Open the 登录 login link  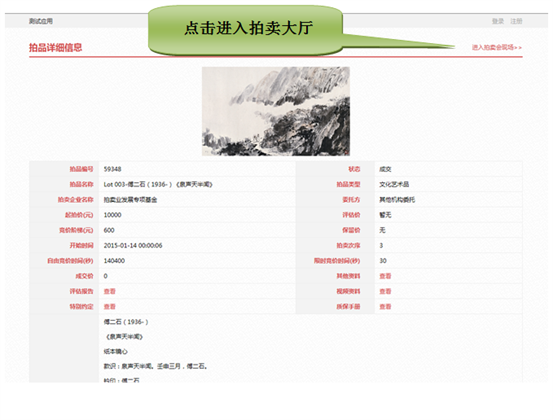click(498, 21)
